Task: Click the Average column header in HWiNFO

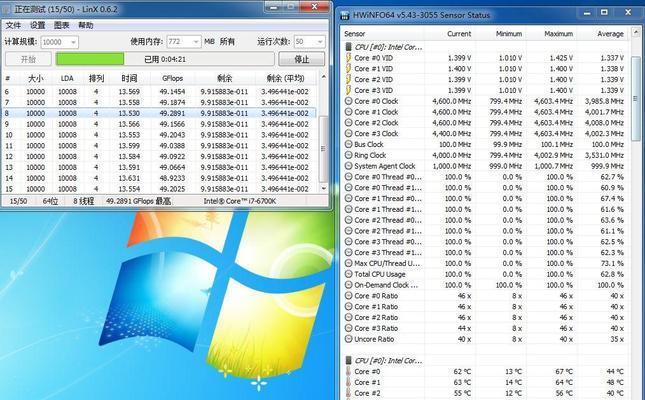Action: click(602, 34)
